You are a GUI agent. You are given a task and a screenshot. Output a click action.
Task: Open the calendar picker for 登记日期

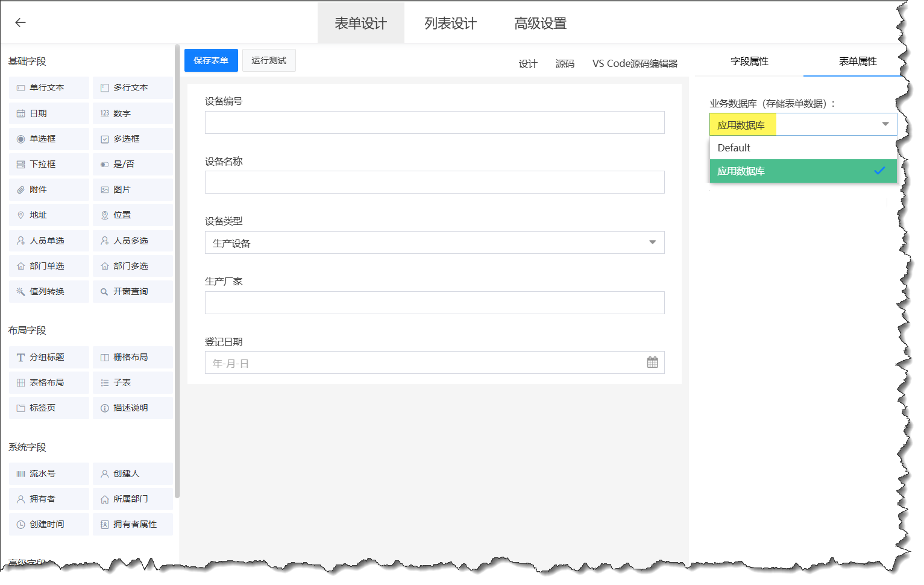tap(652, 362)
